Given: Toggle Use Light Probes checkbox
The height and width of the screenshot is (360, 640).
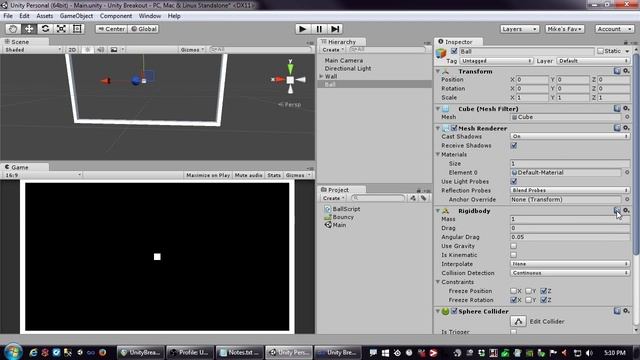Looking at the screenshot, I should point(514,182).
